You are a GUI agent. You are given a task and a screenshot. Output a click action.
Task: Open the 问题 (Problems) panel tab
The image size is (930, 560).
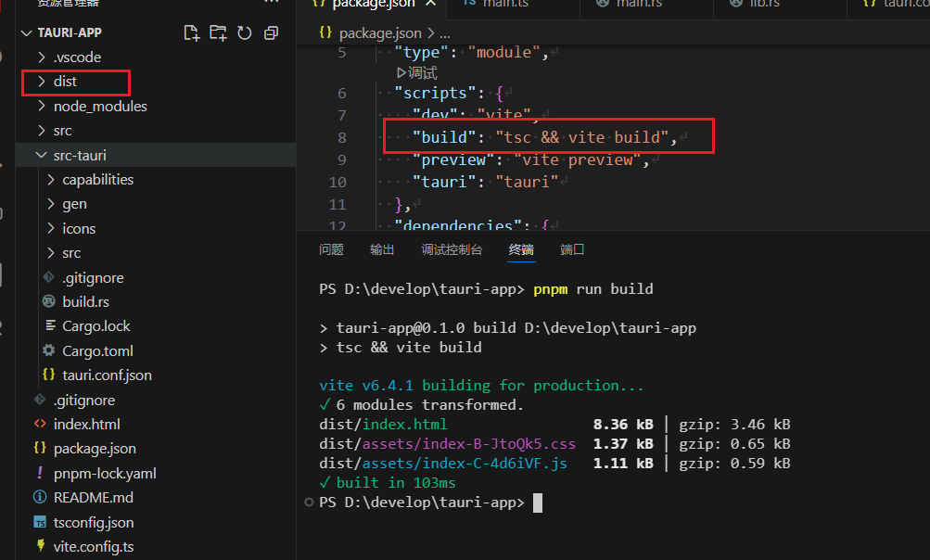331,249
